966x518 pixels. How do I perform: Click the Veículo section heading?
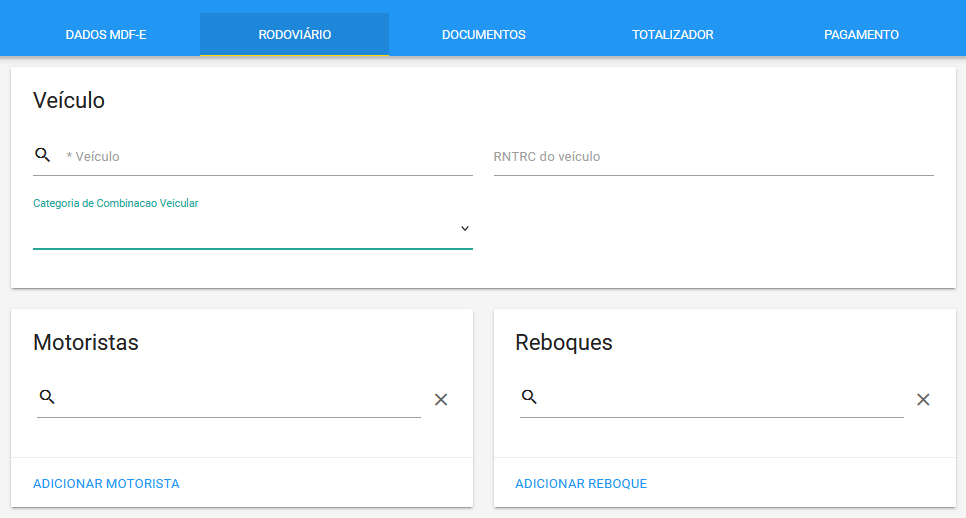[x=69, y=100]
